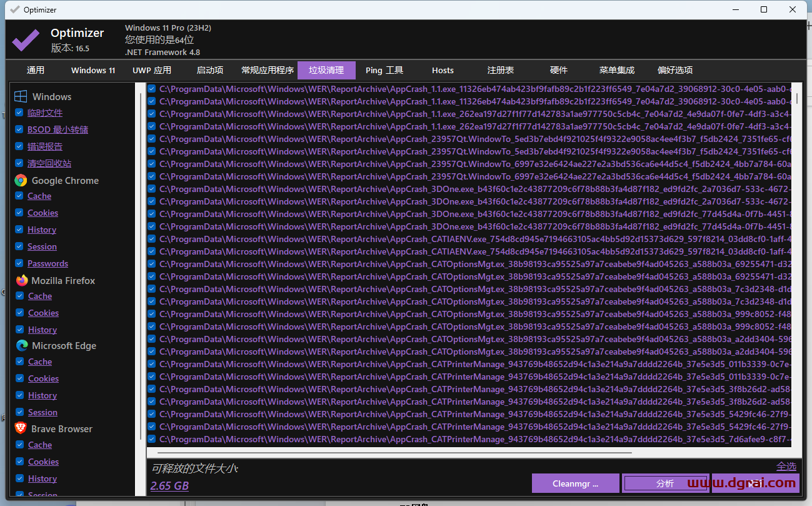Viewport: 812px width, 506px height.
Task: Toggle the Microsoft Edge Session checkbox
Action: click(19, 412)
